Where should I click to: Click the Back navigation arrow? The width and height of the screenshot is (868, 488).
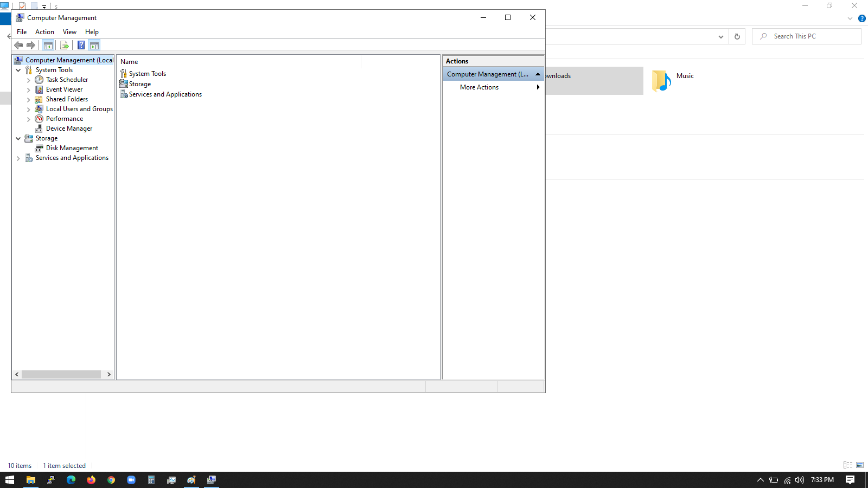pyautogui.click(x=18, y=45)
